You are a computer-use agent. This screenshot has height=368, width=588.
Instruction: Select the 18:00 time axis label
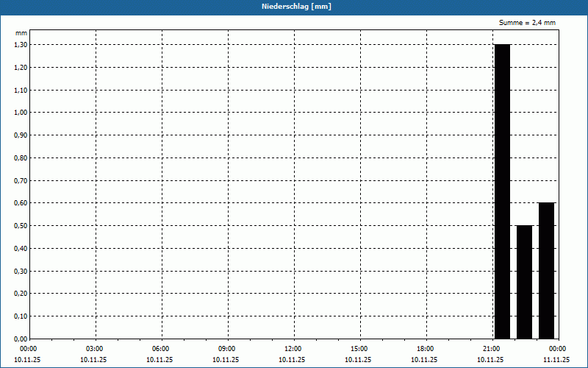point(426,349)
